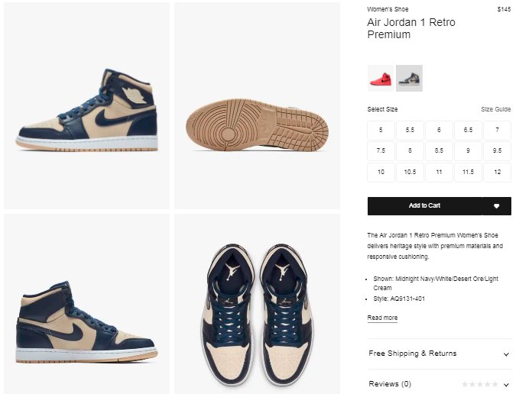
Task: Click the Read more link
Action: [x=382, y=318]
